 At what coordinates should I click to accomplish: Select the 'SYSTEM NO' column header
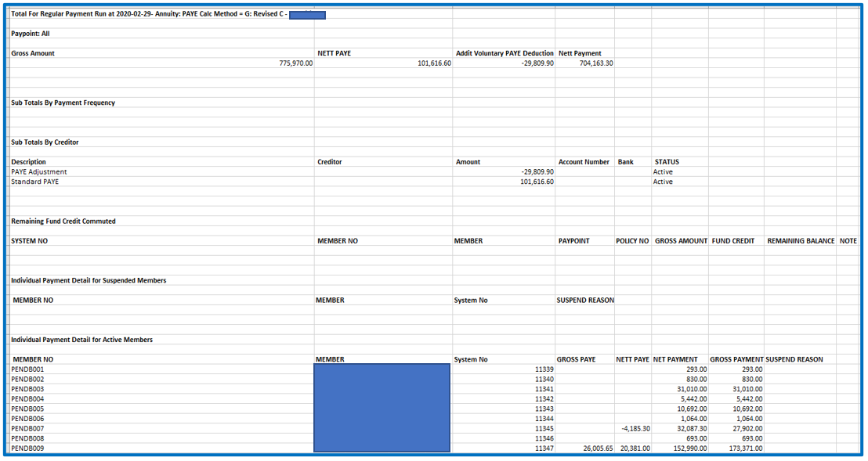29,241
